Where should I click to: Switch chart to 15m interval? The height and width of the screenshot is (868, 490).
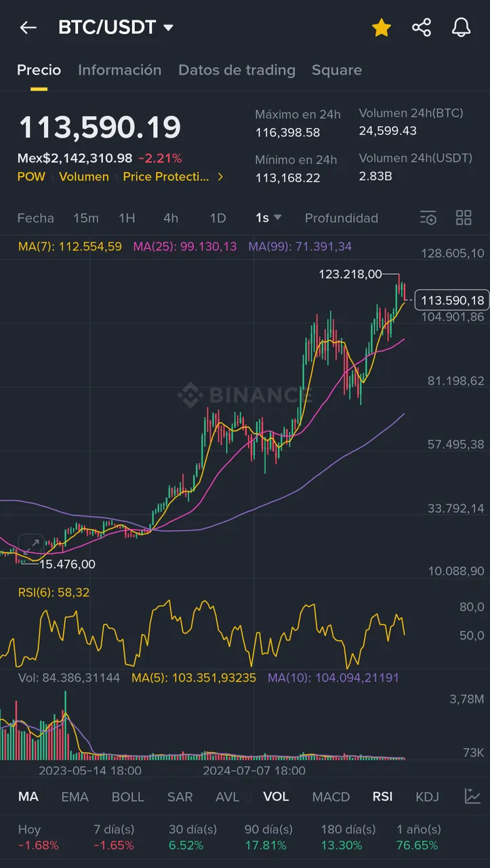[x=86, y=218]
